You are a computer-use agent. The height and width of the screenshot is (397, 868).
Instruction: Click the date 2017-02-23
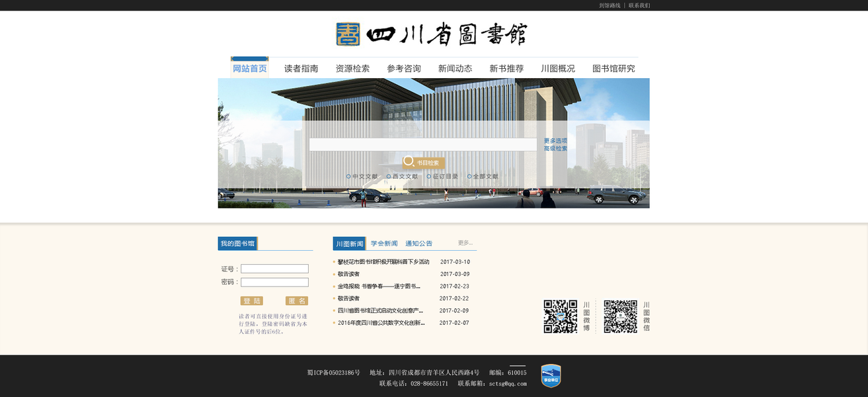coord(454,287)
